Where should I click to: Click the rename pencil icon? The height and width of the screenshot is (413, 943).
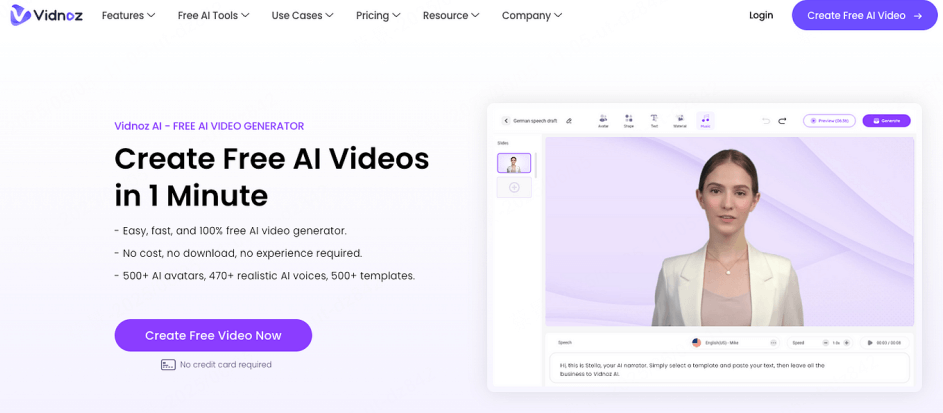[x=569, y=121]
